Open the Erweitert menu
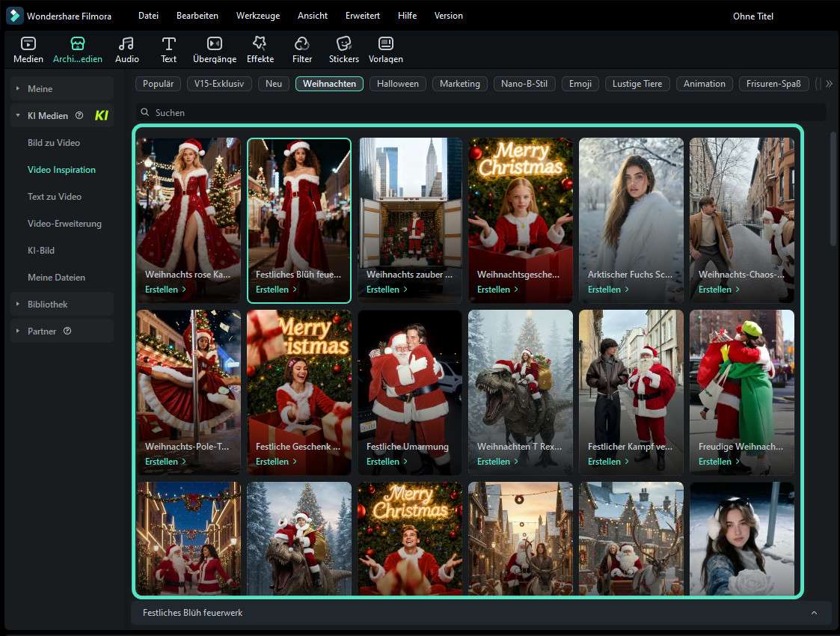This screenshot has width=840, height=636. pos(362,15)
